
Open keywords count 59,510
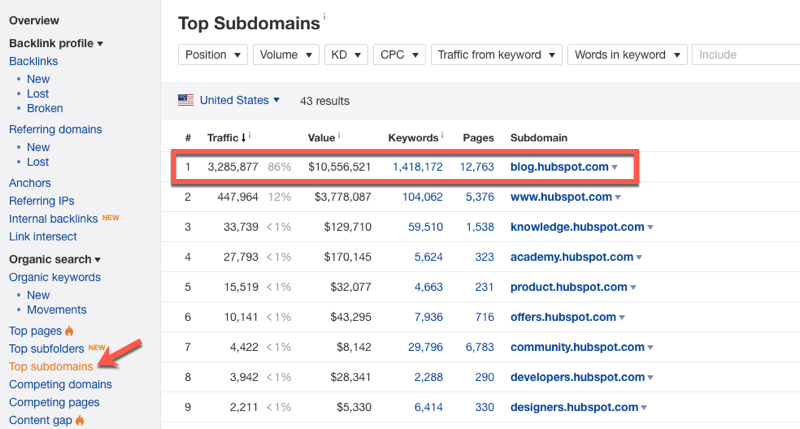426,227
